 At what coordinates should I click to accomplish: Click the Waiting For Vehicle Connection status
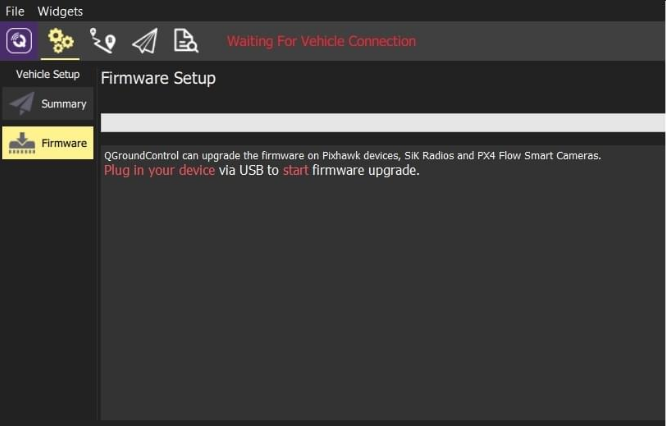pos(321,42)
